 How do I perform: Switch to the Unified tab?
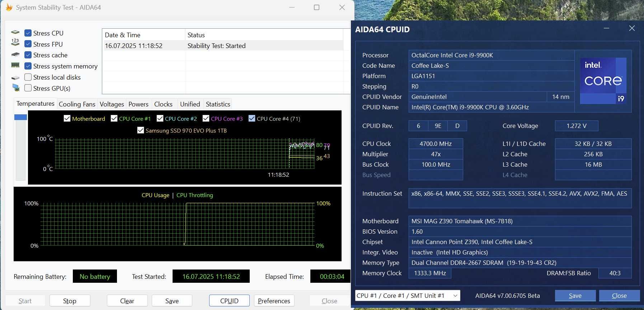coord(190,104)
